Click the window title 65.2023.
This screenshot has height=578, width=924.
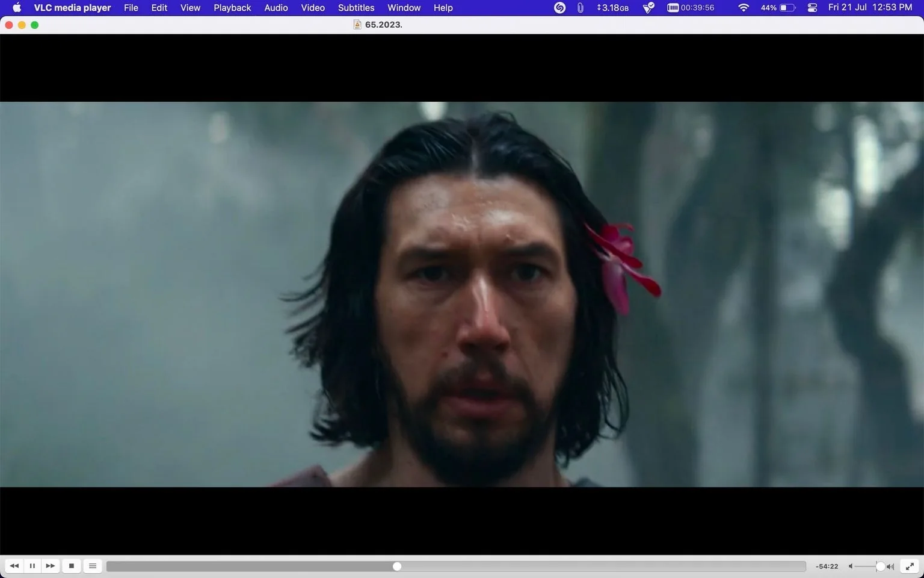(x=384, y=25)
